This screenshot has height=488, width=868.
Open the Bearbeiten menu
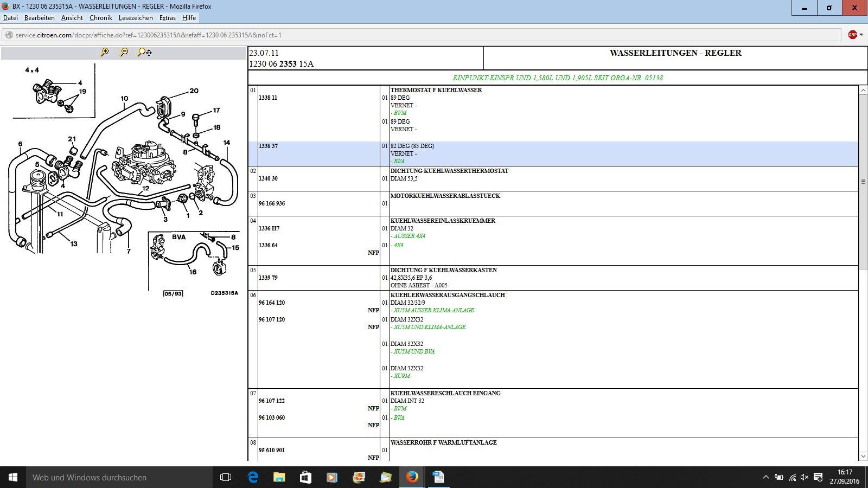click(x=40, y=18)
